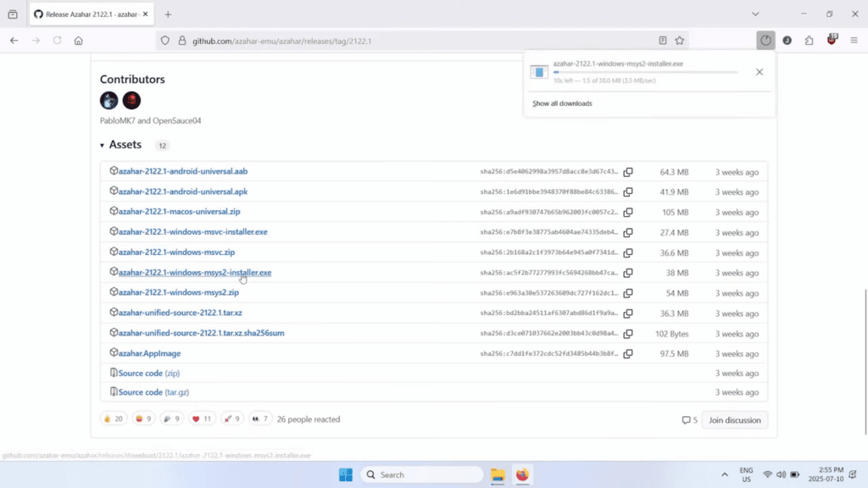Download azahar-2122.1-windows-msys2.zip
The height and width of the screenshot is (488, 868).
coord(179,292)
